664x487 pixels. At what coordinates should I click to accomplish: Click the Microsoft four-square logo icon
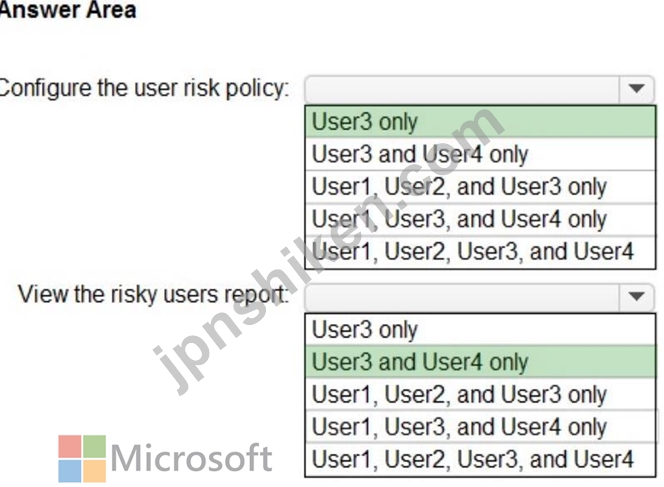click(x=82, y=459)
